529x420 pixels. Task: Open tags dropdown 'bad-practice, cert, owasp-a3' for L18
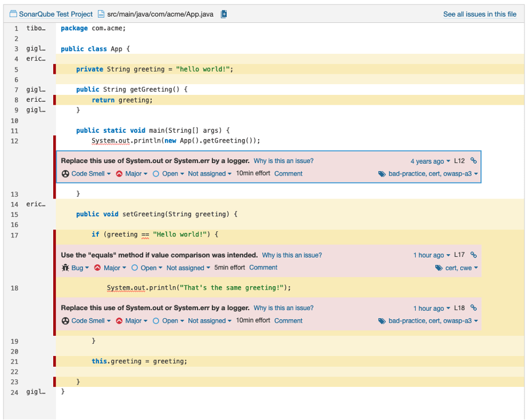coord(433,320)
